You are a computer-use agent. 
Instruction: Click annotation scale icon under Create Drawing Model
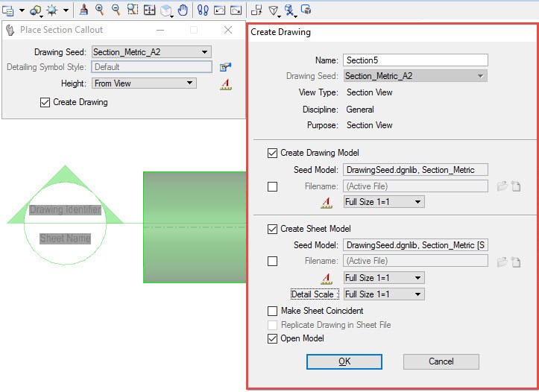click(x=327, y=203)
